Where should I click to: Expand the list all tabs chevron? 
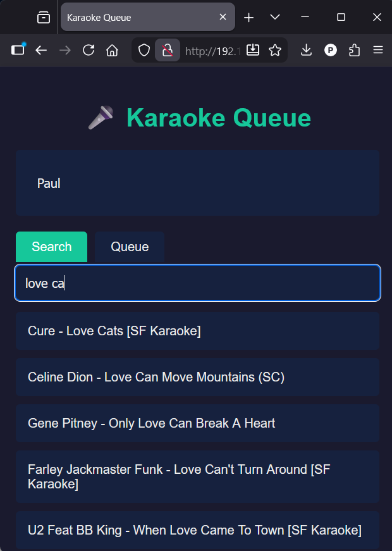[x=275, y=17]
